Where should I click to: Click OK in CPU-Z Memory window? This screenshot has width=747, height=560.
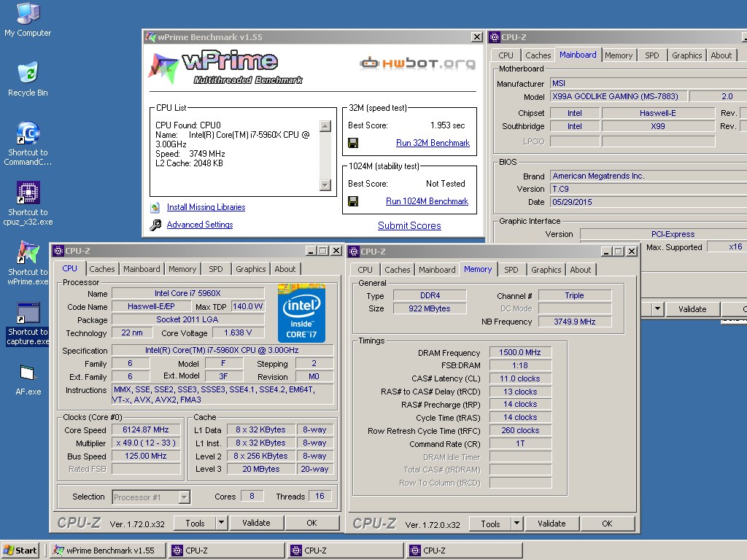click(x=607, y=524)
